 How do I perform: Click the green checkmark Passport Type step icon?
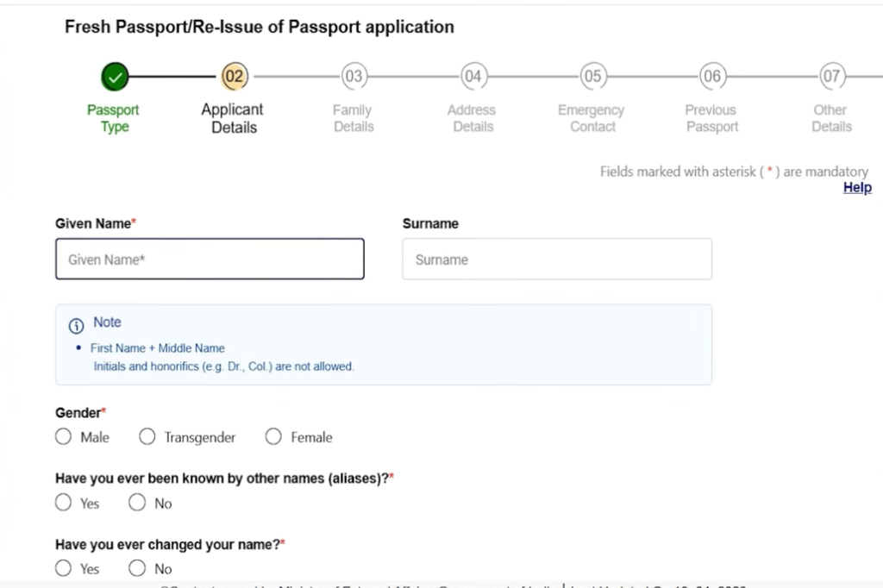tap(114, 77)
